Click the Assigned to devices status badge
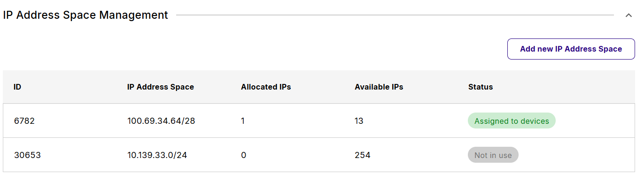The height and width of the screenshot is (181, 644). pyautogui.click(x=512, y=121)
